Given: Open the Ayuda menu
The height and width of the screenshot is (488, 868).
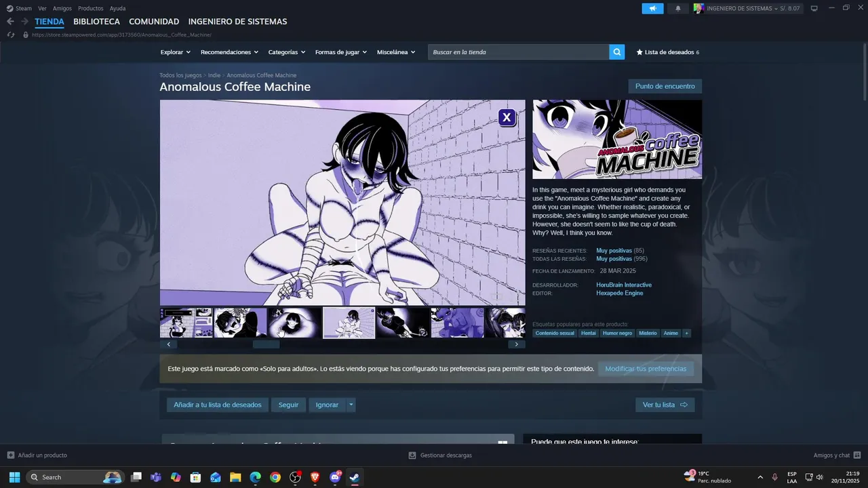Looking at the screenshot, I should coord(117,8).
